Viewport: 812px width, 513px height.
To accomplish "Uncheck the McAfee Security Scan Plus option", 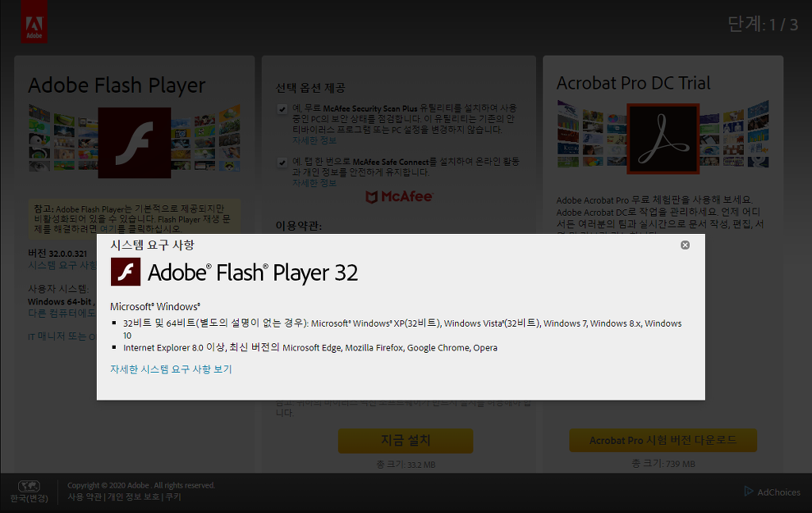I will pos(282,109).
